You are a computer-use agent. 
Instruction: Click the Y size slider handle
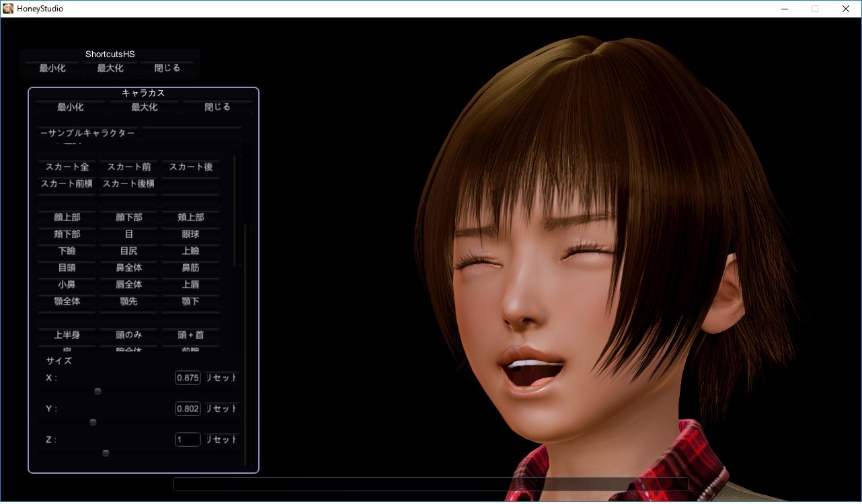(93, 422)
